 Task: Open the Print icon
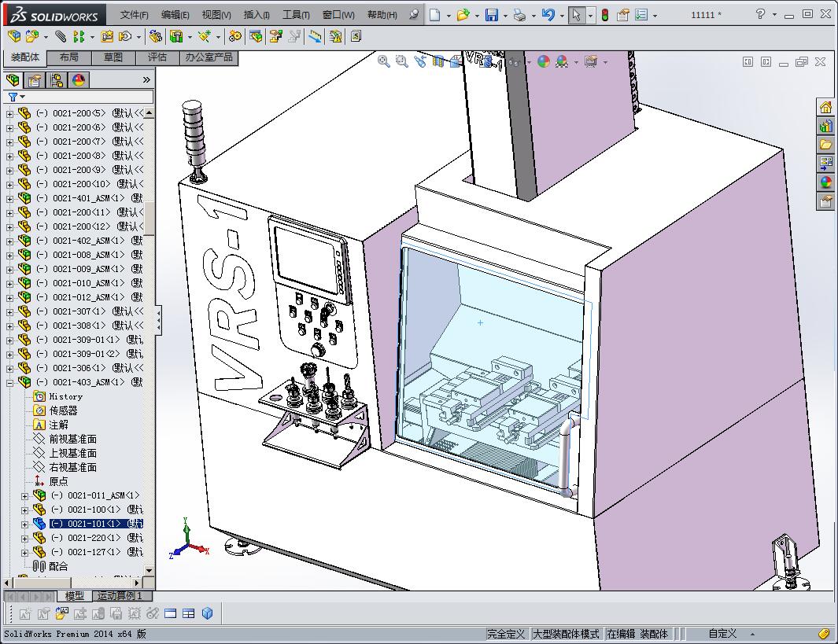click(519, 15)
